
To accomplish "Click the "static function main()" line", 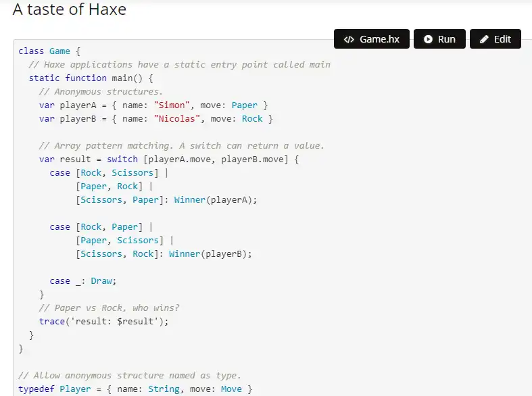I will click(91, 78).
